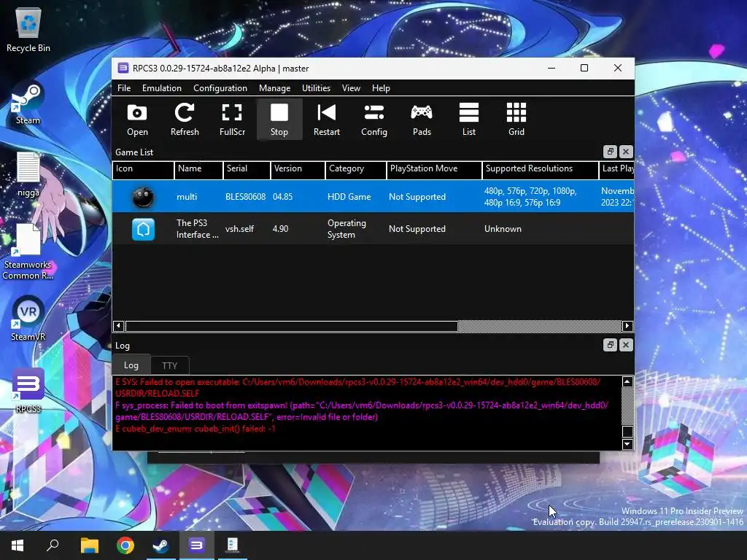Sort by PlayStation Move column header
This screenshot has width=747, height=560.
tap(435, 169)
